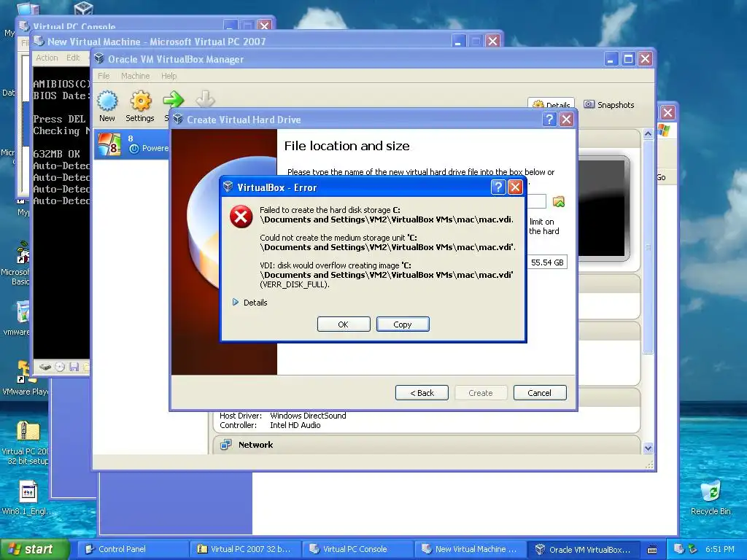Image resolution: width=747 pixels, height=560 pixels.
Task: Close the Create Virtual Hard Drive window
Action: [566, 119]
